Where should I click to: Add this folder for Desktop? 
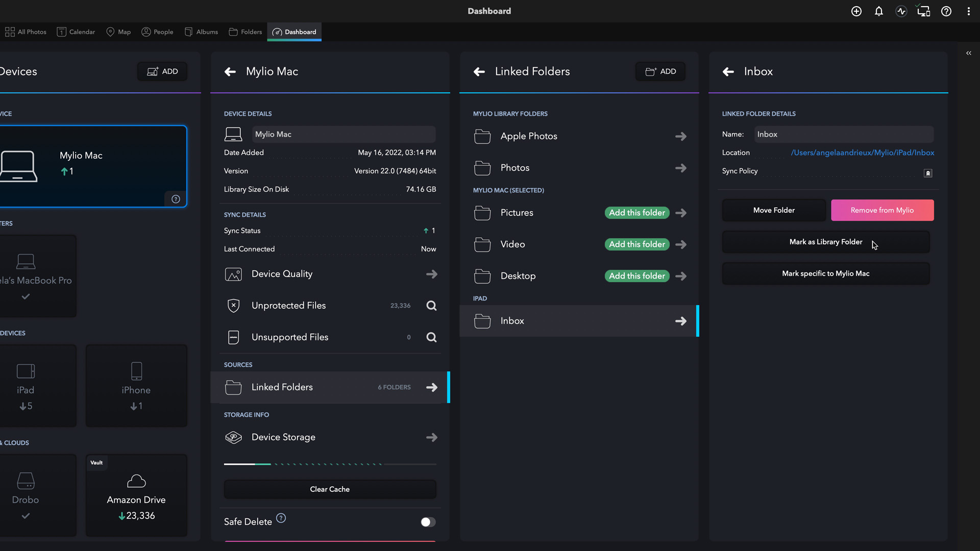tap(637, 276)
